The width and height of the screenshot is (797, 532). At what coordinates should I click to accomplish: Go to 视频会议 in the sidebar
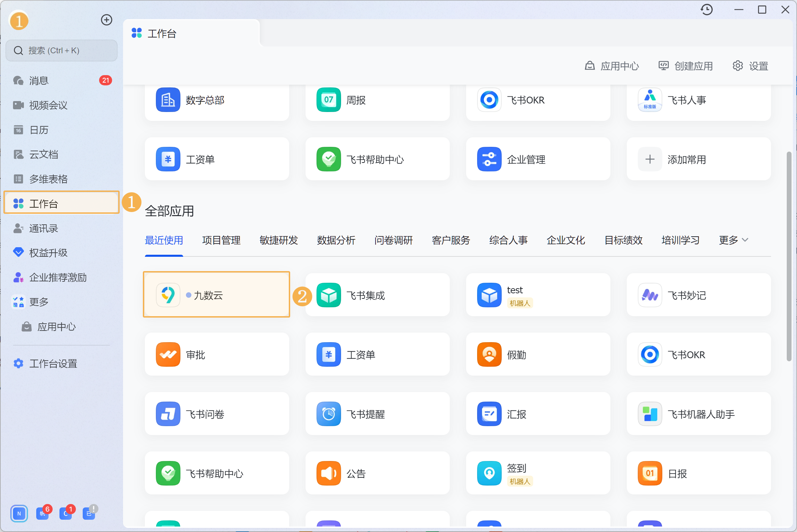coord(62,105)
